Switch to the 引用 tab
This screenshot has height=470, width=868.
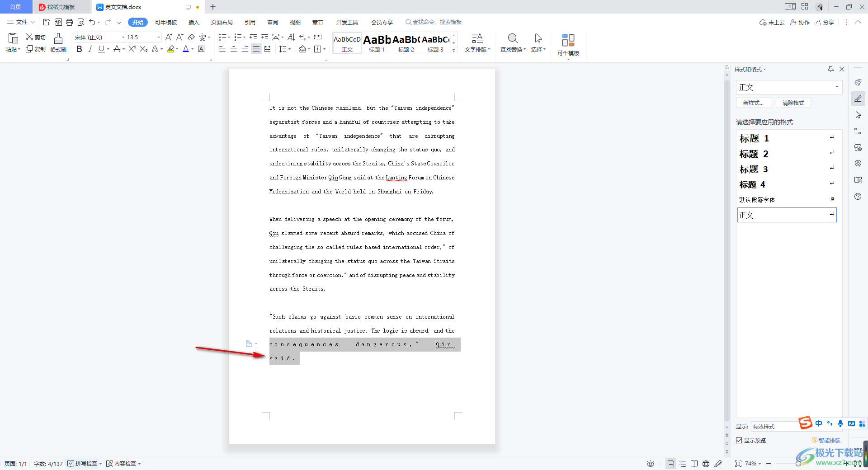point(250,22)
